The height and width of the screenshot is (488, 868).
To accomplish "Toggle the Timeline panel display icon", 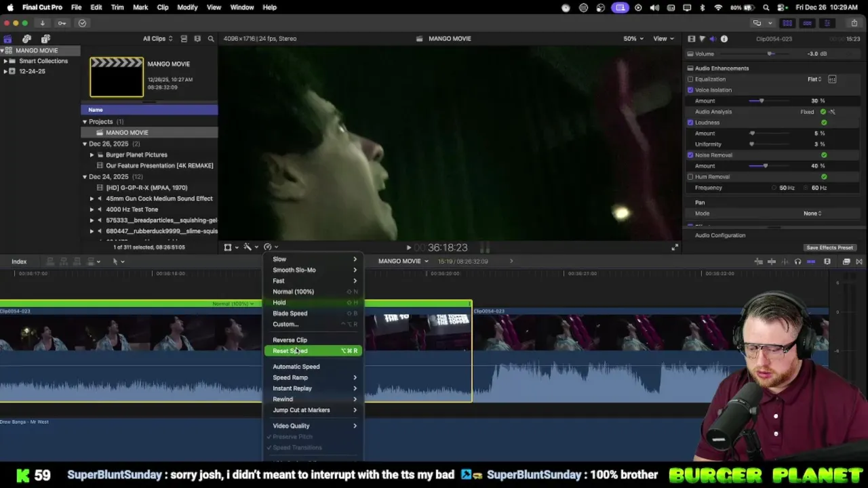I will 807,23.
